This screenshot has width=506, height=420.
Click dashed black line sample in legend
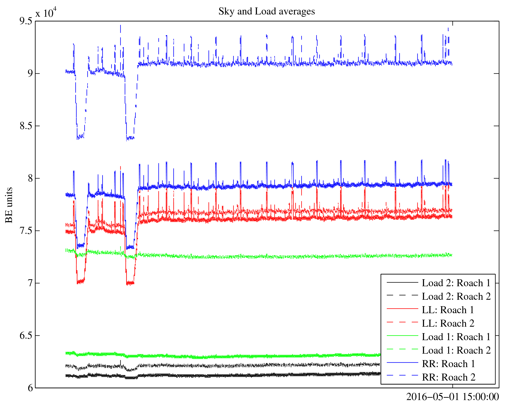pos(402,295)
